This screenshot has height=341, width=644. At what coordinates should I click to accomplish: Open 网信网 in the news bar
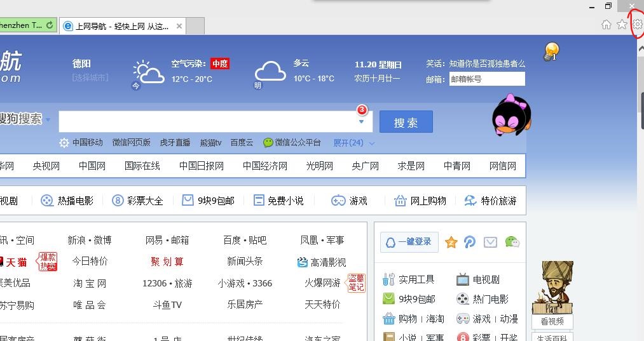[x=502, y=166]
